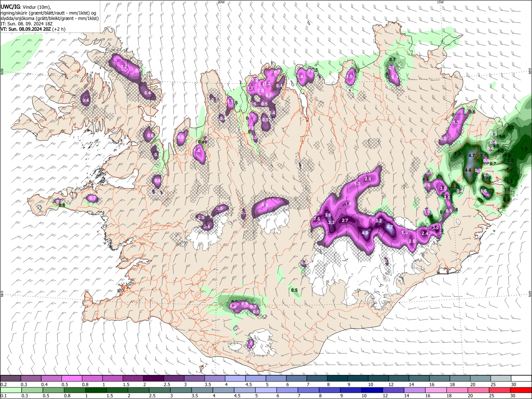Viewport: 532px width, 399px height.
Task: Click the 3.3 snowfall value
Action: (x=331, y=222)
